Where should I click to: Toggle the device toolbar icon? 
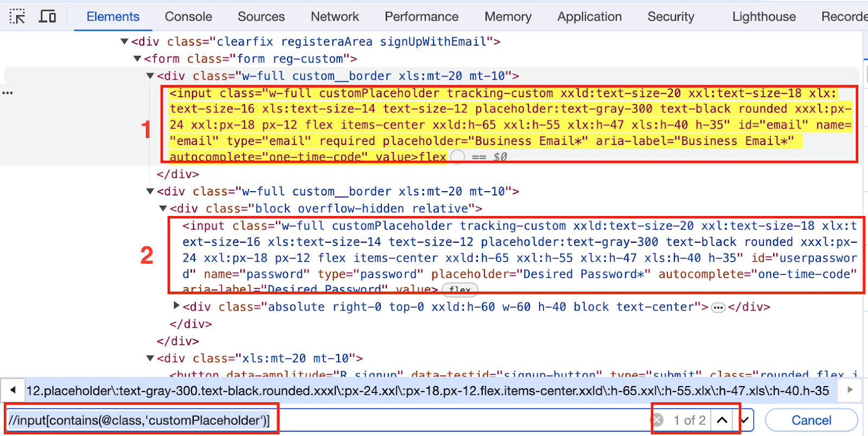(47, 16)
